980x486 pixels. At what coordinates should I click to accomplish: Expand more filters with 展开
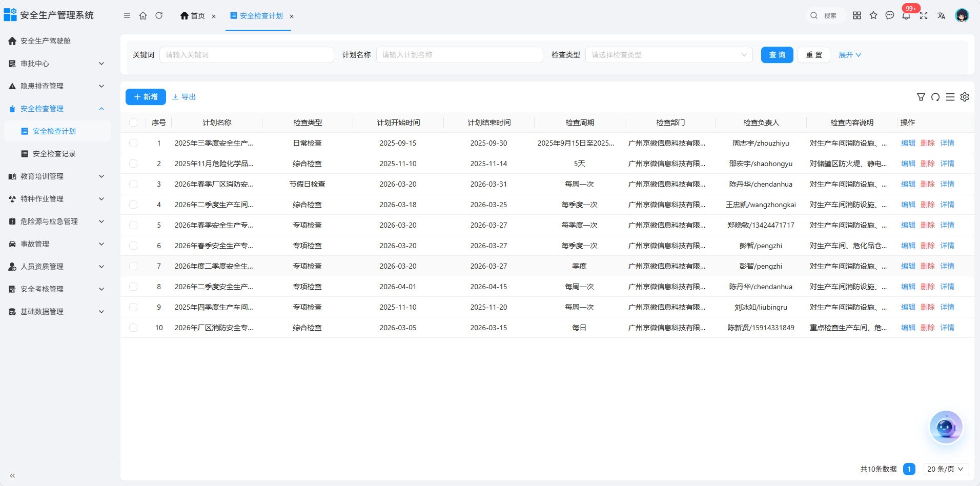[850, 55]
